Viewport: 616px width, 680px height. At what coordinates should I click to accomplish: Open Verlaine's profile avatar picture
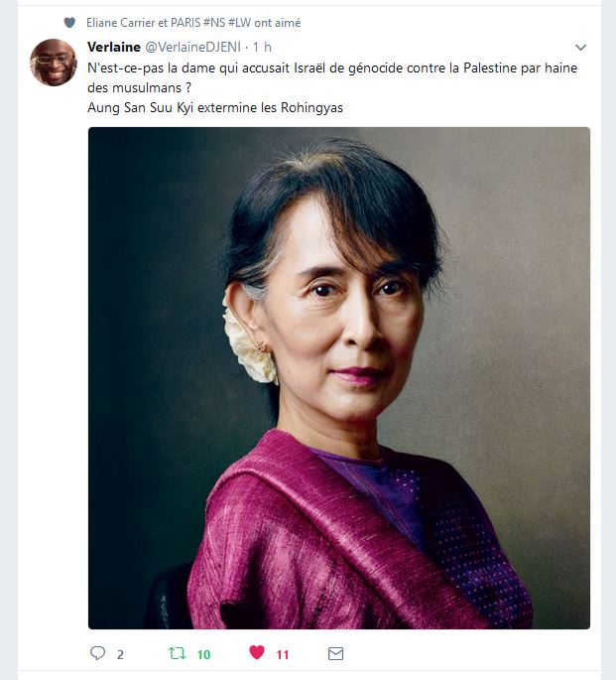click(x=54, y=63)
